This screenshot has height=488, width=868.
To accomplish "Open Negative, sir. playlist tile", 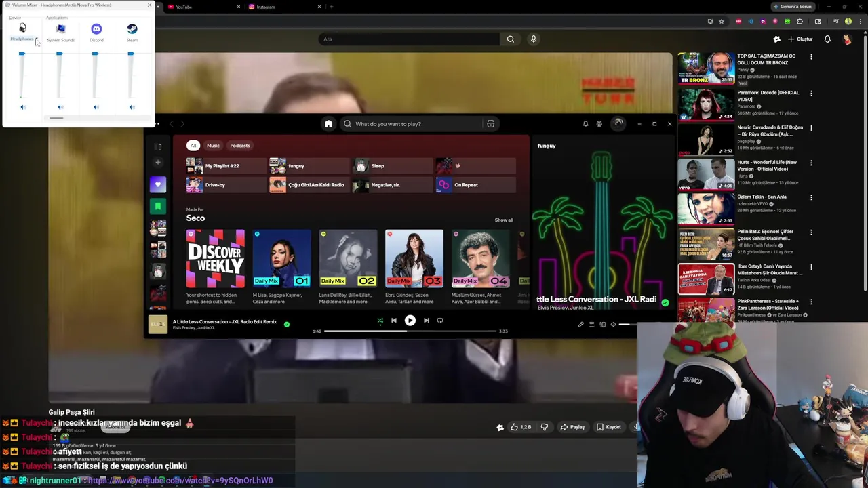I will tap(393, 185).
